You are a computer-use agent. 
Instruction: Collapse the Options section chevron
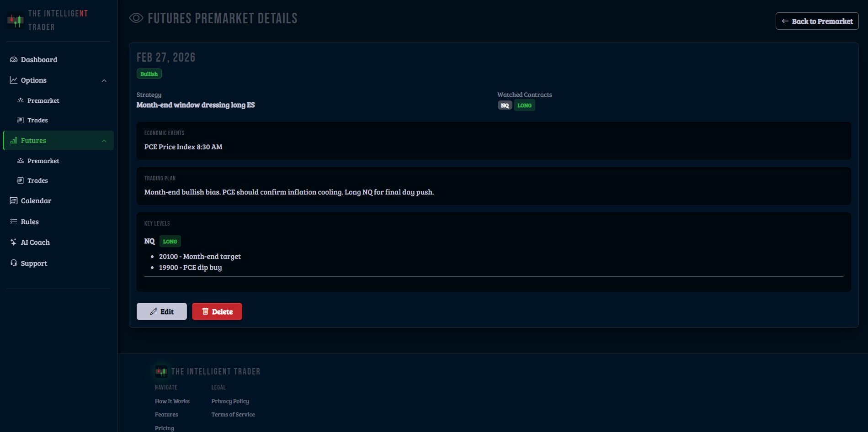(104, 80)
